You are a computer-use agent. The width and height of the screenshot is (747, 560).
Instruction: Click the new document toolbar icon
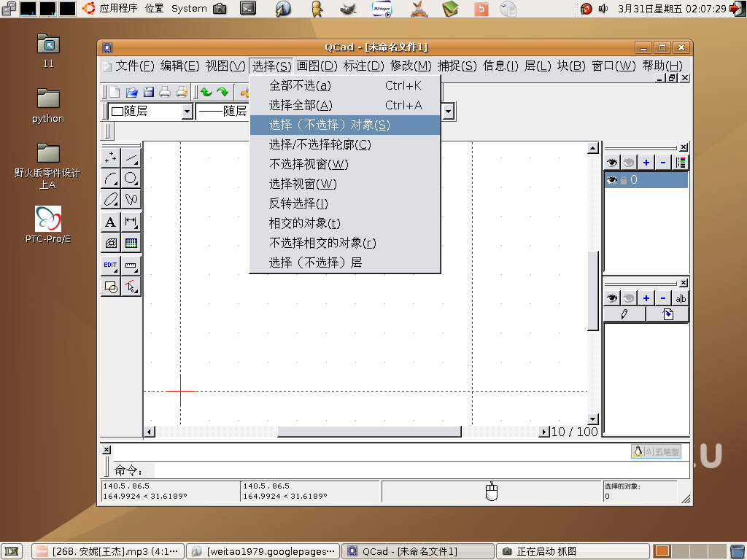[115, 92]
